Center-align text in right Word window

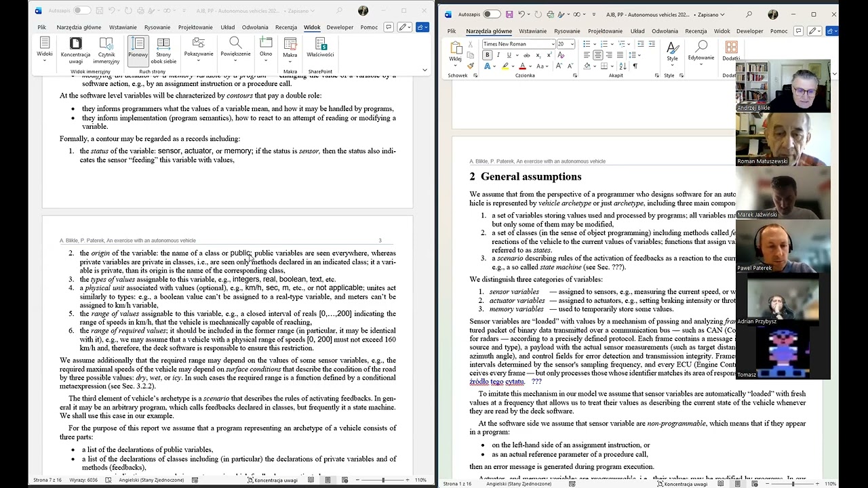597,55
